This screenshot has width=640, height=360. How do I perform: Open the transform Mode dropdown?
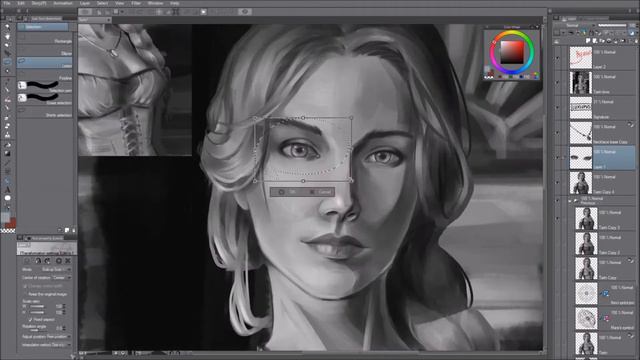click(56, 269)
